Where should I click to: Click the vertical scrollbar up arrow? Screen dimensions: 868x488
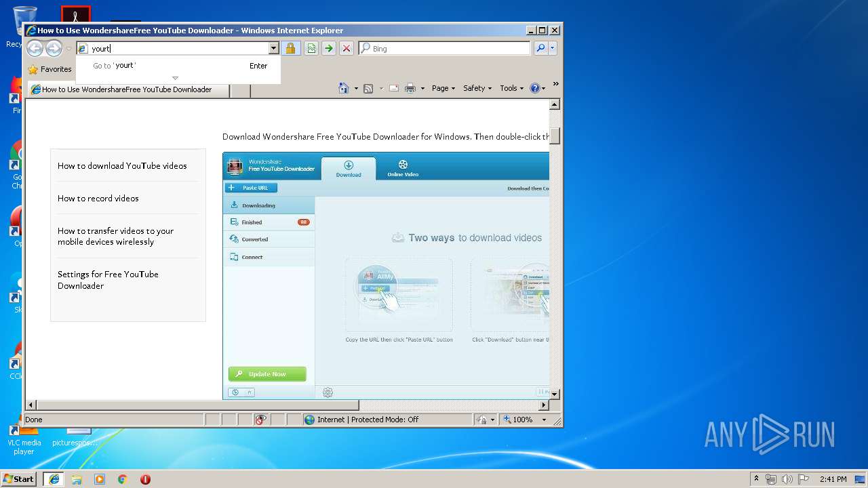point(555,105)
